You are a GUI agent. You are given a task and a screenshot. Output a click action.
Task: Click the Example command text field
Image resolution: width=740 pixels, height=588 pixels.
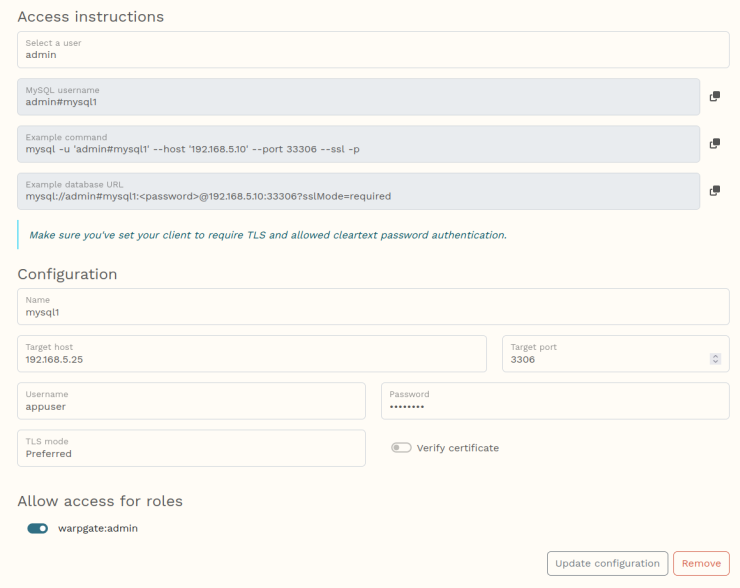tap(358, 144)
